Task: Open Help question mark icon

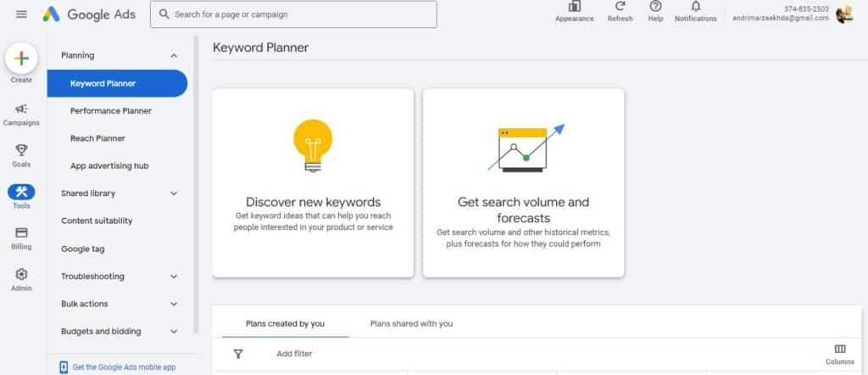Action: point(655,7)
